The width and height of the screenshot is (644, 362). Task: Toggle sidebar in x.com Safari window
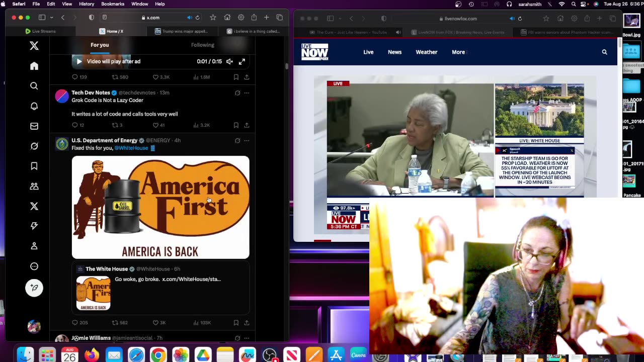(x=42, y=18)
